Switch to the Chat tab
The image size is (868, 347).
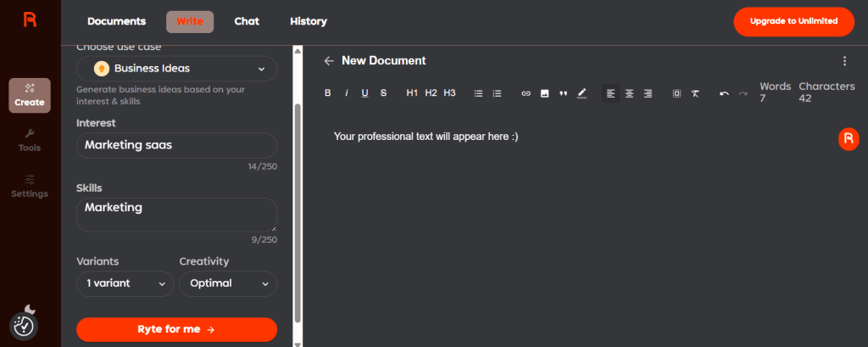(x=247, y=21)
